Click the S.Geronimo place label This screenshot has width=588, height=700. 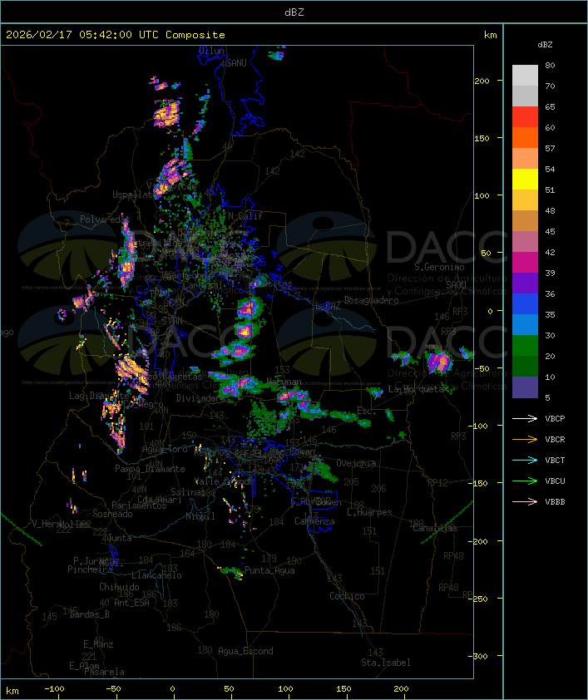click(439, 267)
